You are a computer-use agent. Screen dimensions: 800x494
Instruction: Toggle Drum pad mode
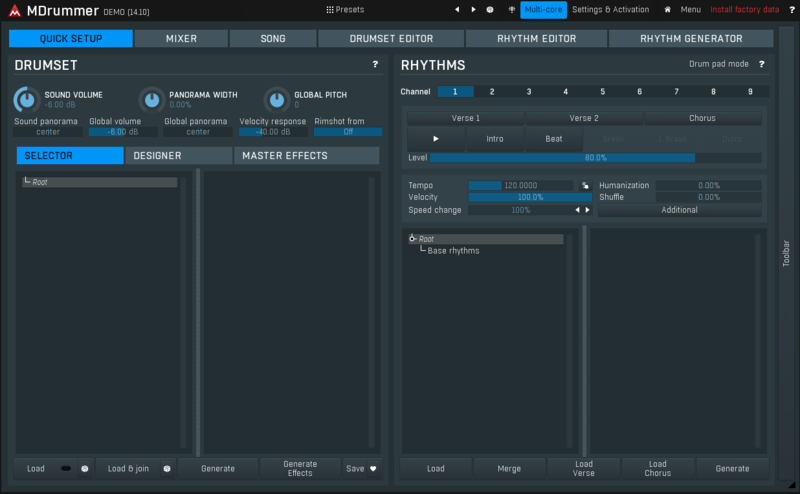[x=719, y=64]
